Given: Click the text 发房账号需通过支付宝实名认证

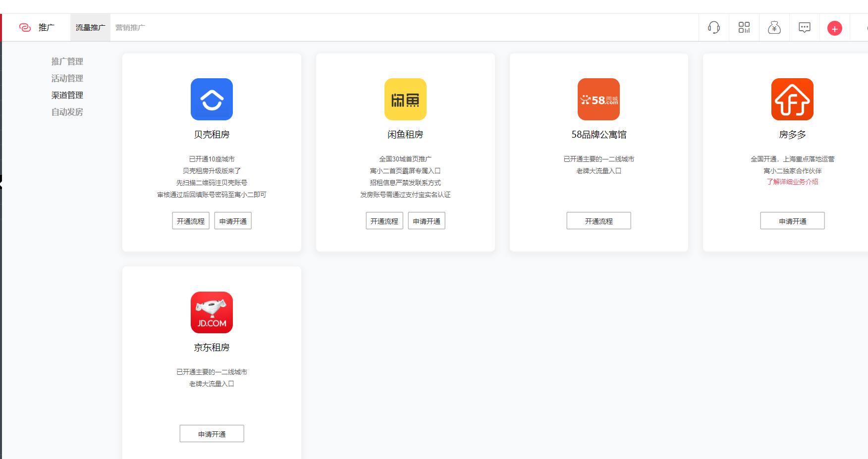Looking at the screenshot, I should coord(405,195).
